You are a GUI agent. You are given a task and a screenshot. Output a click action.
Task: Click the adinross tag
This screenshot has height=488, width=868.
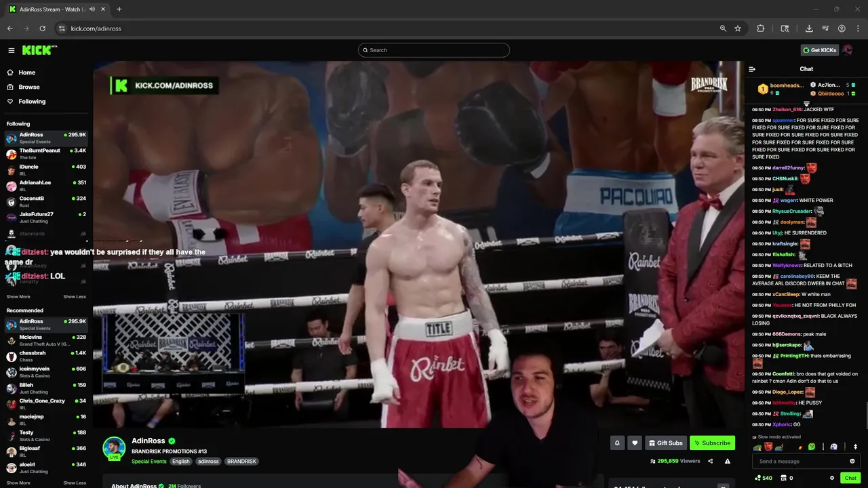coord(208,462)
